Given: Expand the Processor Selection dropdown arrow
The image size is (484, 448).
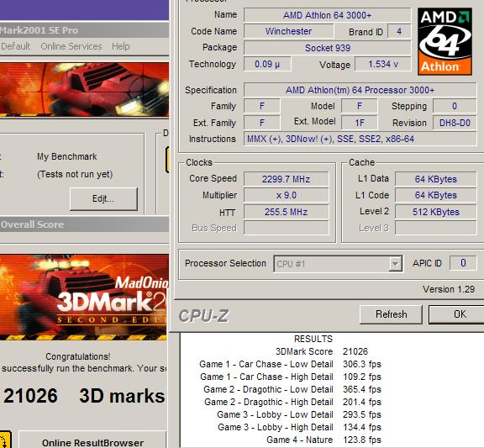Looking at the screenshot, I should pyautogui.click(x=395, y=264).
